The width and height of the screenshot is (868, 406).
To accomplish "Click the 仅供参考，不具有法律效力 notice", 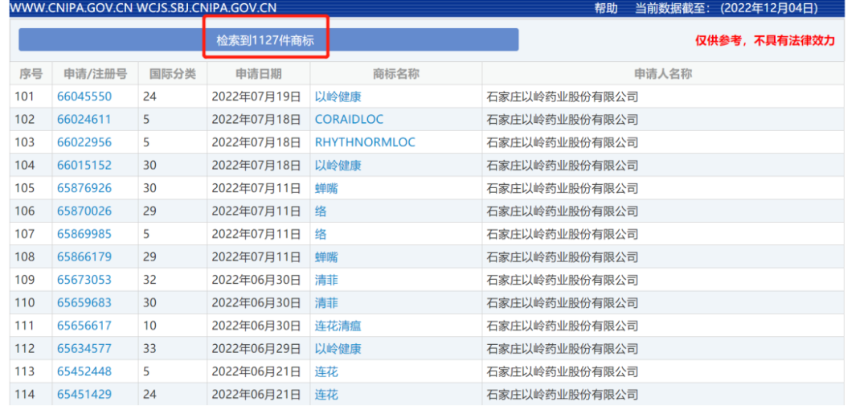I will coord(765,40).
